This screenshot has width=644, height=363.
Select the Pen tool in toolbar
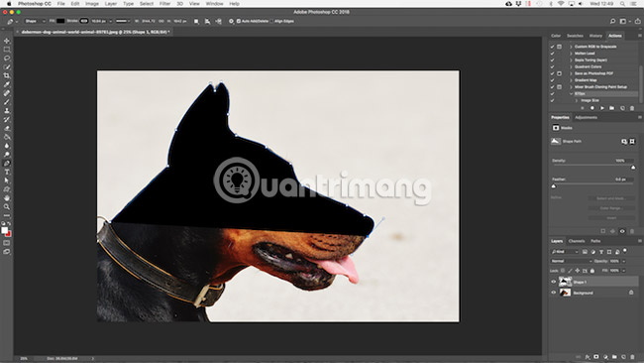click(7, 164)
